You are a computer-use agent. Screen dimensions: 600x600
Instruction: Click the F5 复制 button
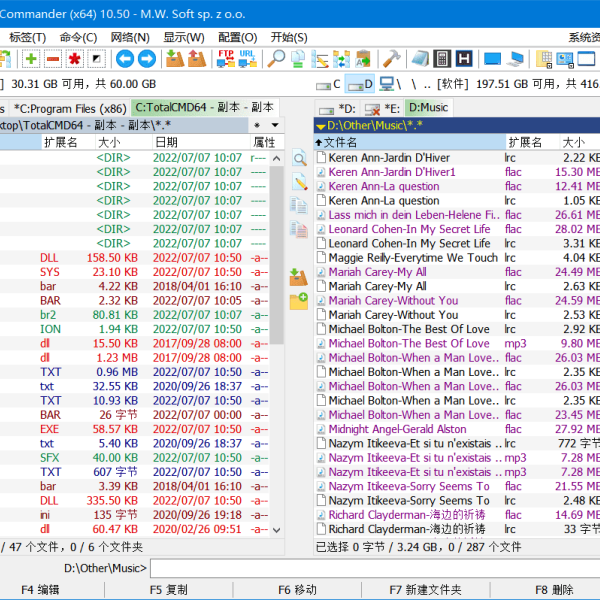pyautogui.click(x=169, y=590)
